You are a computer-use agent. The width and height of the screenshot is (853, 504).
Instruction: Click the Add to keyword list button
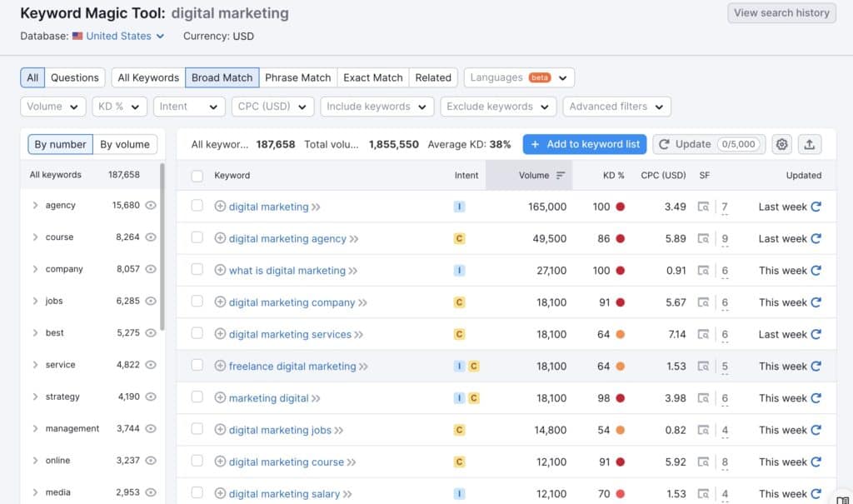tap(584, 144)
